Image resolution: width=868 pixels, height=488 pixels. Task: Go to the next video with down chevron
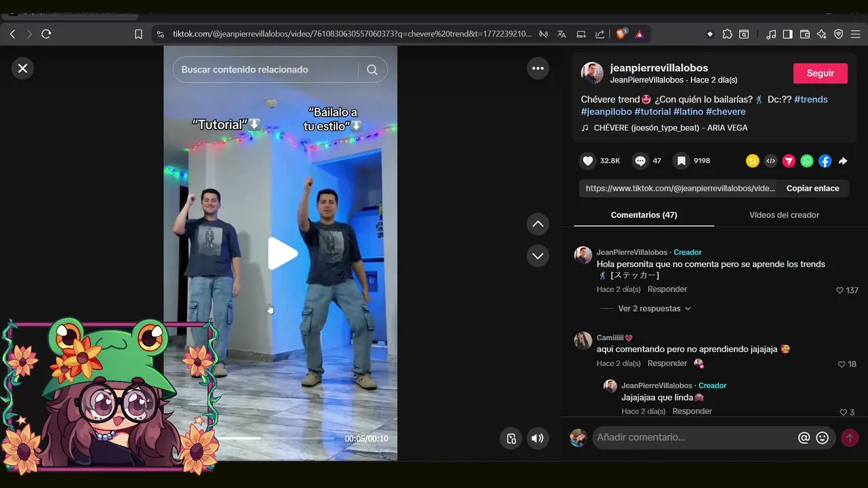(x=538, y=256)
